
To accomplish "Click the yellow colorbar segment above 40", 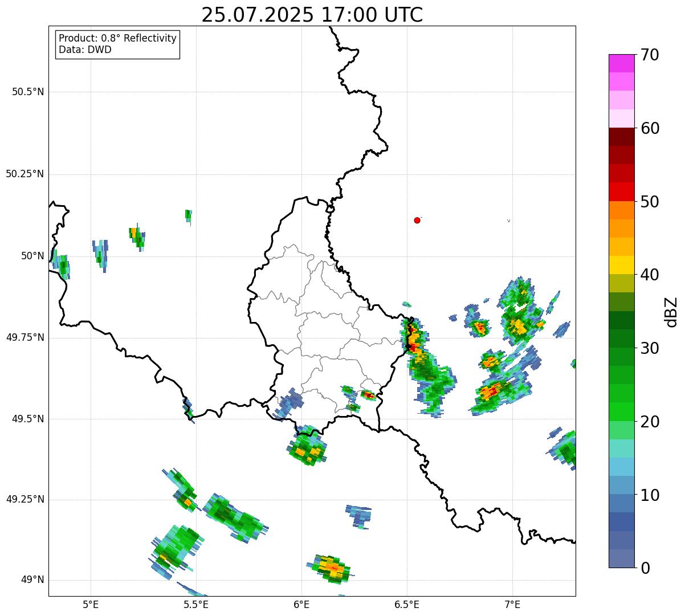I will 621,265.
